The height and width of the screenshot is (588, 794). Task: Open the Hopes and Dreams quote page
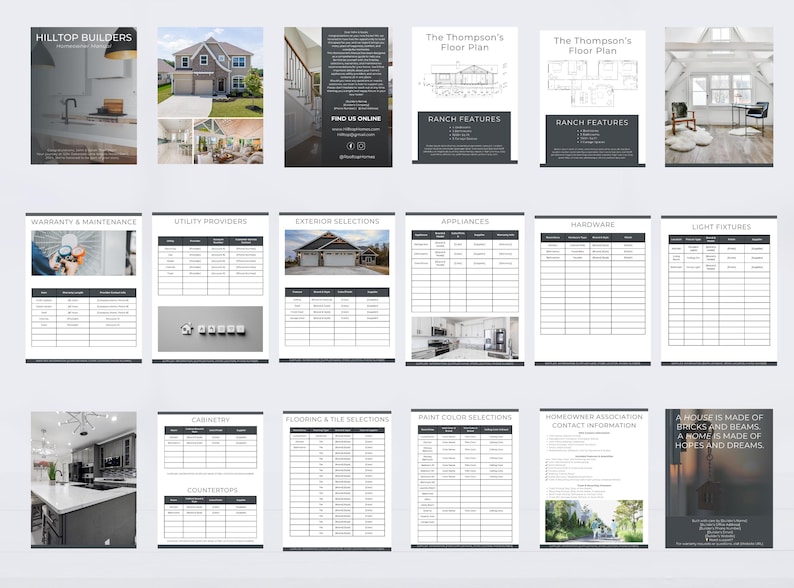(x=719, y=479)
